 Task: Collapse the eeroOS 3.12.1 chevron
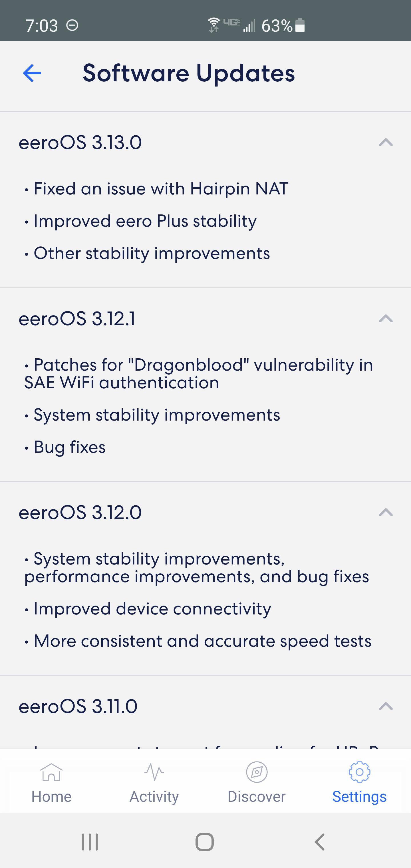(x=386, y=318)
